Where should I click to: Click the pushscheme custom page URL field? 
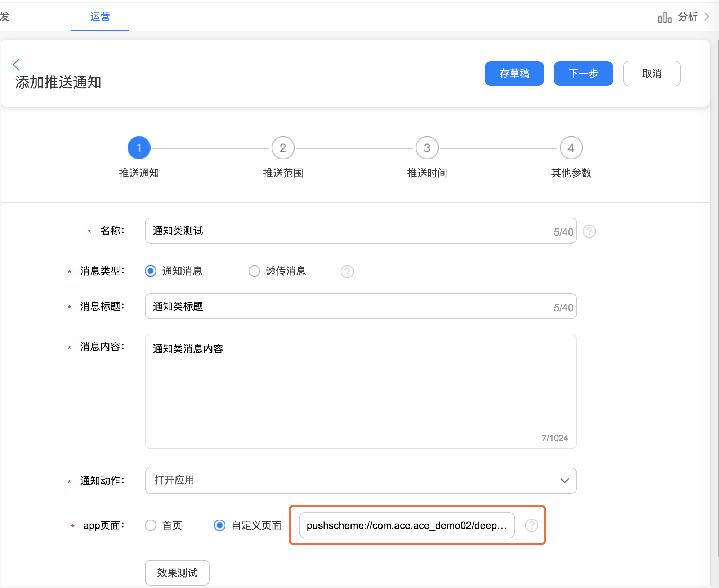click(x=406, y=525)
